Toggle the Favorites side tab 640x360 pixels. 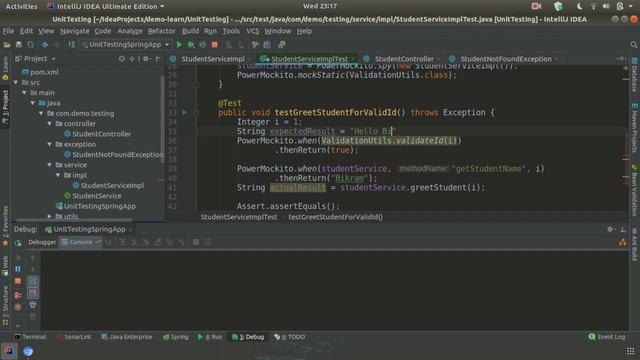(5, 226)
